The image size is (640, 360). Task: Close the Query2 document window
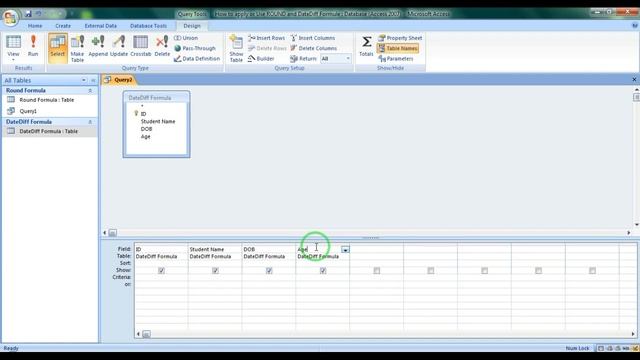634,80
